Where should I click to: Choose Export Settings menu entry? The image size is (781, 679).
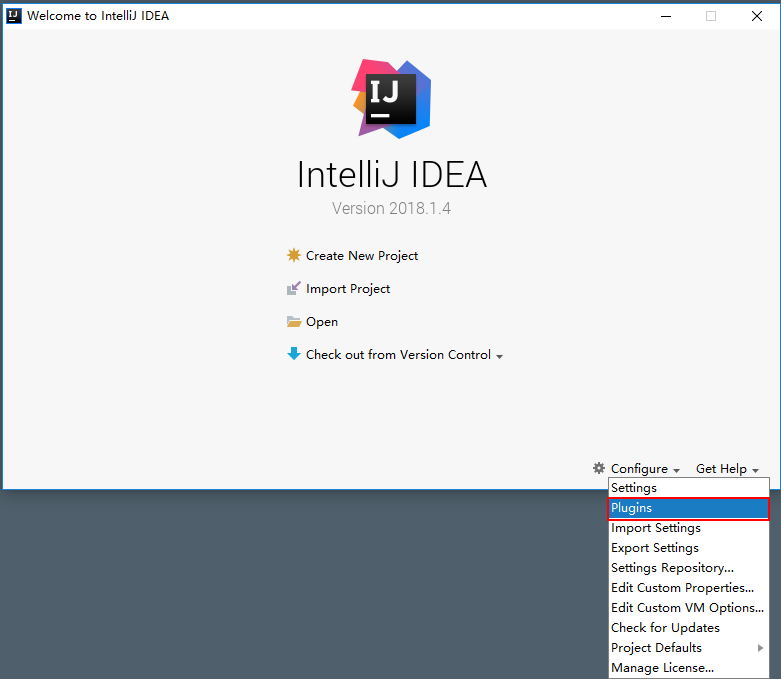(689, 548)
